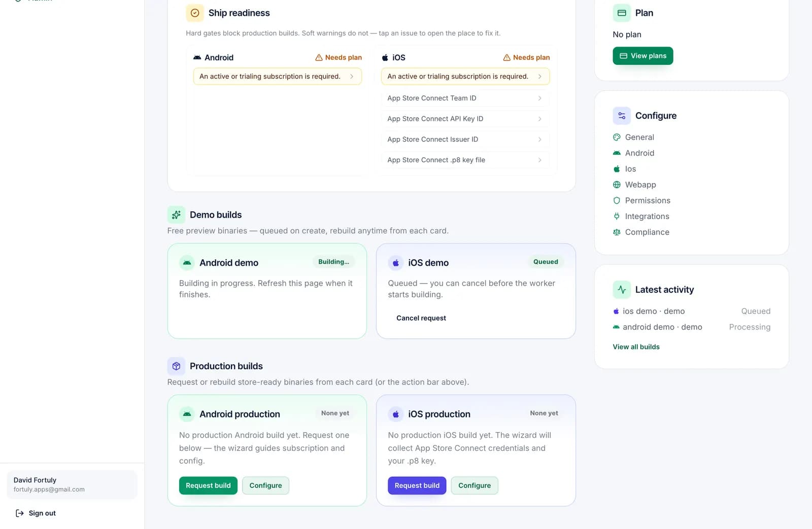Configure the iOS production build

[x=475, y=485]
